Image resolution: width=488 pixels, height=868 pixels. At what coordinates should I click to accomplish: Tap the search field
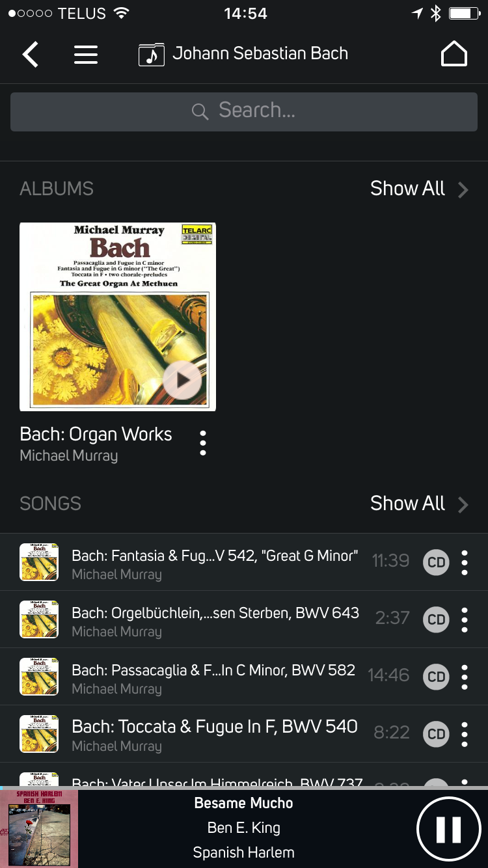click(x=244, y=111)
